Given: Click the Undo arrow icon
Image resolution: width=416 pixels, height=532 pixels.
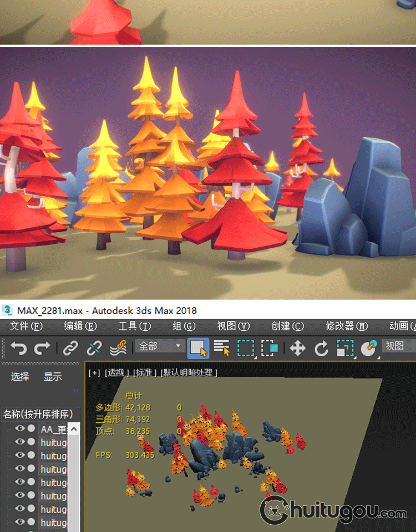Looking at the screenshot, I should click(18, 348).
